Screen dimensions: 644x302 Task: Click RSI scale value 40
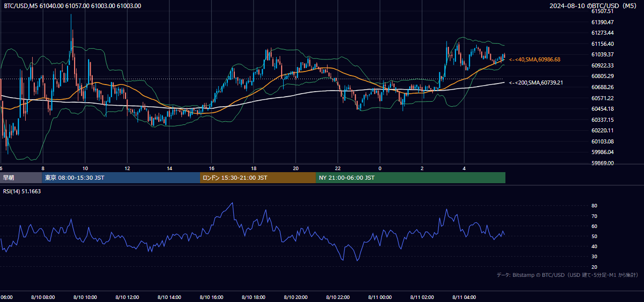594,246
